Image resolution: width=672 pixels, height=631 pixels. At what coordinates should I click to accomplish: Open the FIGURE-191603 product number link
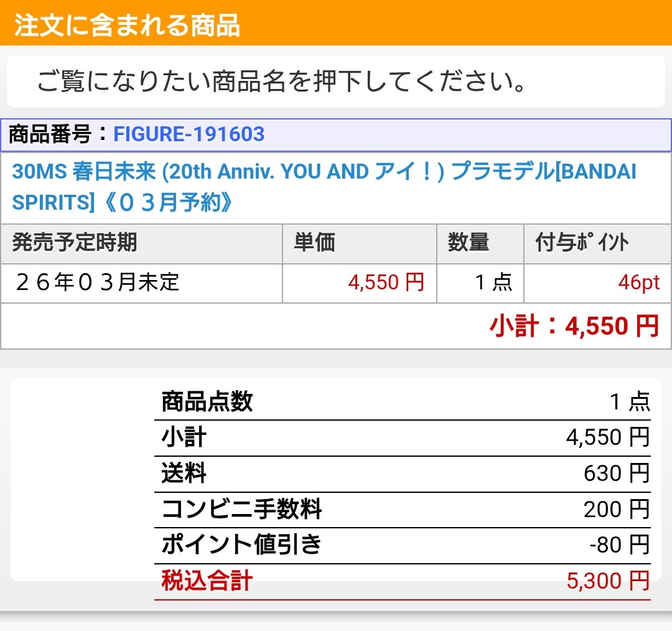click(189, 134)
